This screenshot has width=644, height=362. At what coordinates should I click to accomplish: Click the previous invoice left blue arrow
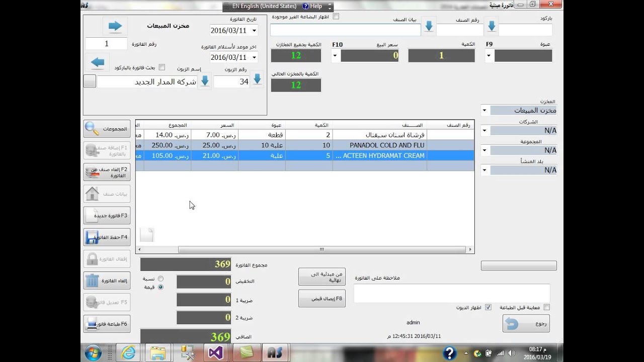tap(98, 62)
